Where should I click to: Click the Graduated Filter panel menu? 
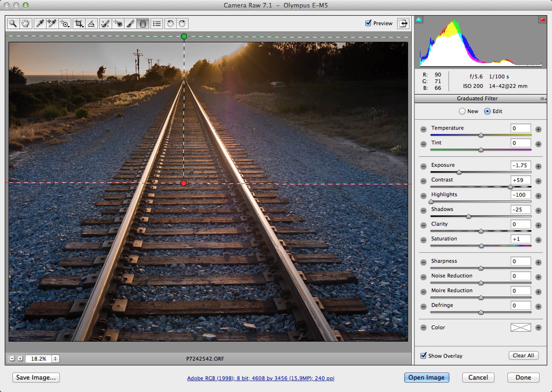click(x=543, y=99)
